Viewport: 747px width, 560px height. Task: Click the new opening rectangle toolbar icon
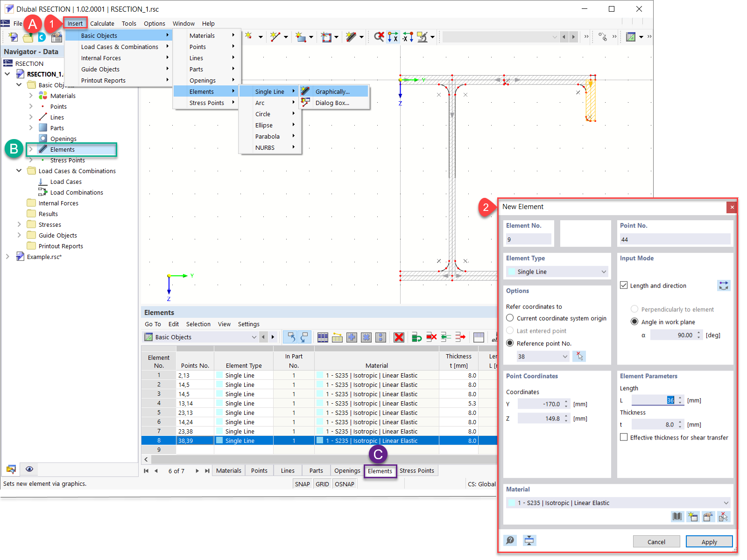click(x=326, y=36)
